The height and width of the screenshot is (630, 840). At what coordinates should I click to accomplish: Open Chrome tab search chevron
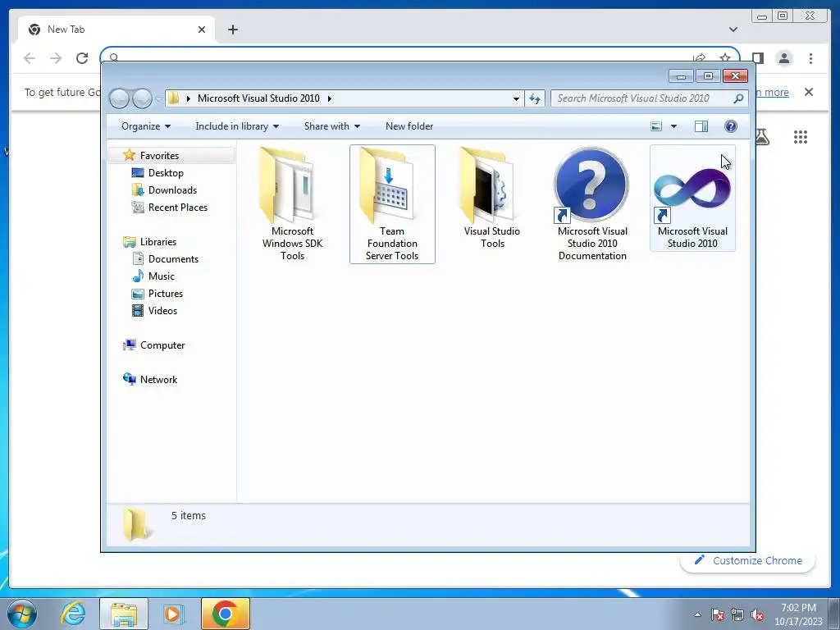pyautogui.click(x=733, y=30)
